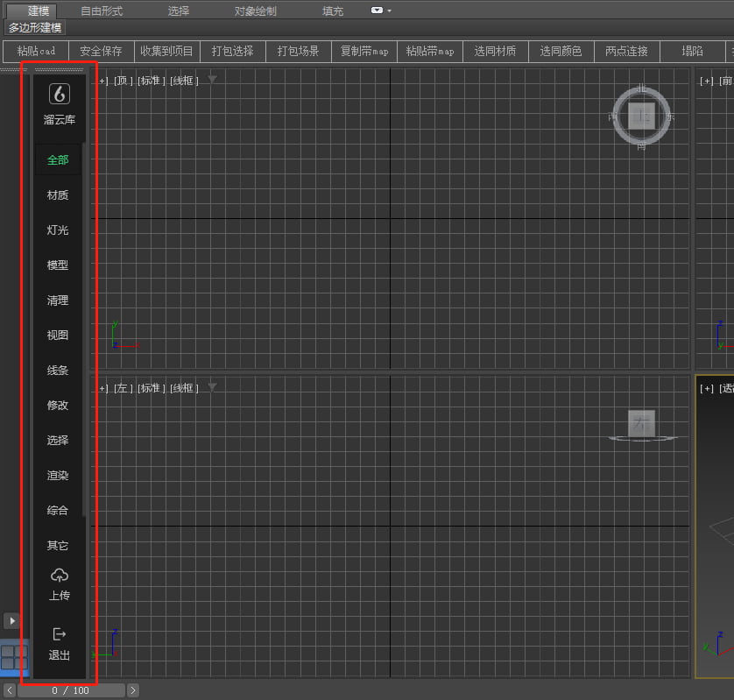Click the 退出 exit icon

[60, 634]
